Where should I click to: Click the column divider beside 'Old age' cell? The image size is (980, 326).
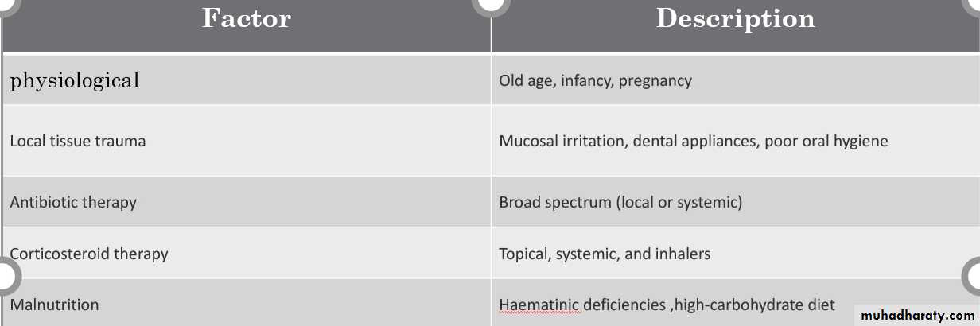491,80
